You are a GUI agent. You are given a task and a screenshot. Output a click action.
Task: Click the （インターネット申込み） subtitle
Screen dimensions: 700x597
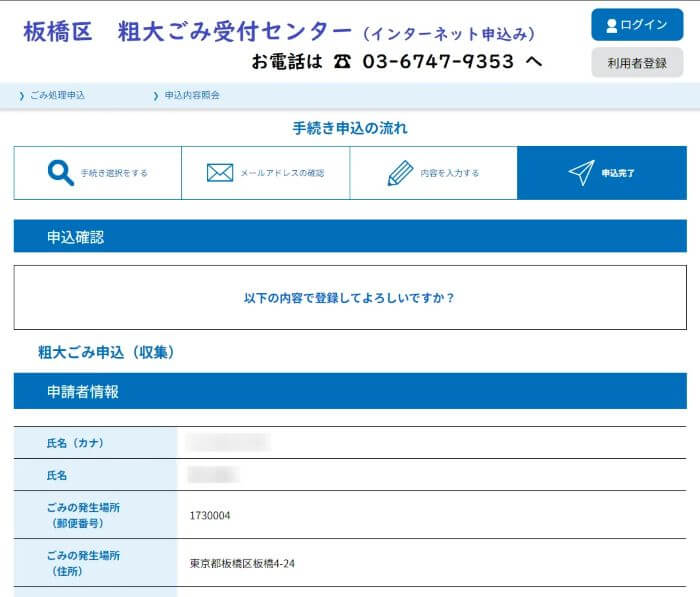[449, 34]
